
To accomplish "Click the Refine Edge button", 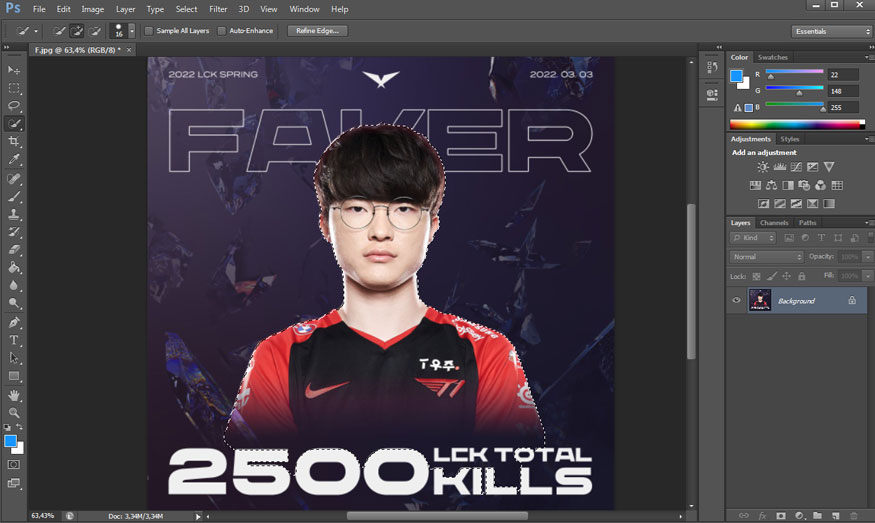I will (x=318, y=31).
